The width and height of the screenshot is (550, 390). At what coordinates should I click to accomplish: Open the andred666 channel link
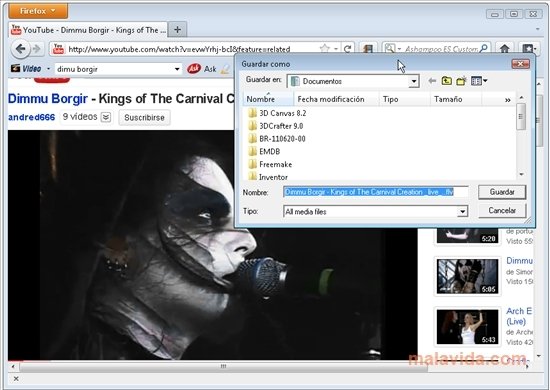point(32,117)
